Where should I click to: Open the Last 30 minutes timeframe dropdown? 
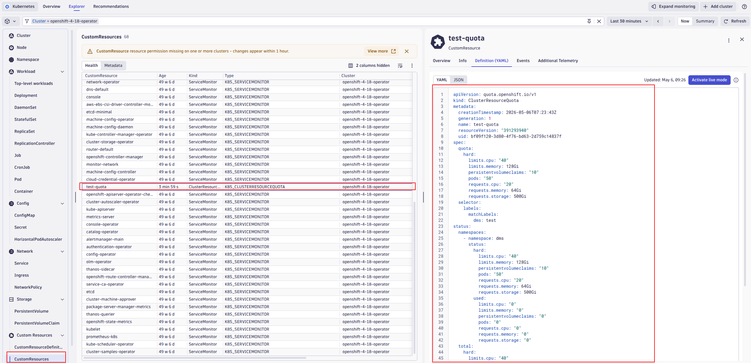tap(629, 22)
